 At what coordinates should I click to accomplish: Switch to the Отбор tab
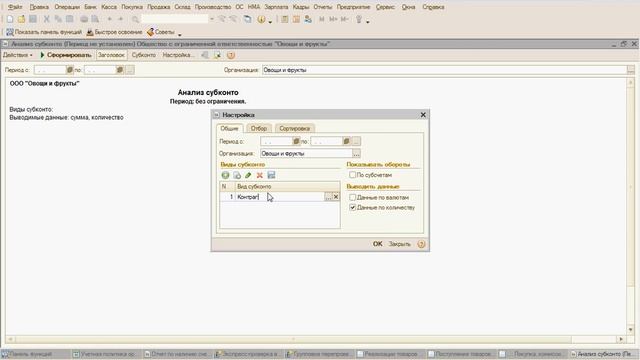[x=259, y=128]
